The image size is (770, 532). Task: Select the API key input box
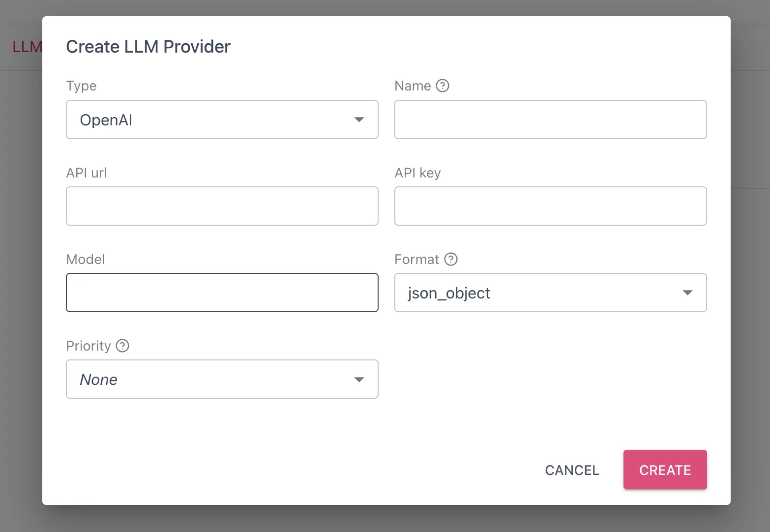coord(550,207)
